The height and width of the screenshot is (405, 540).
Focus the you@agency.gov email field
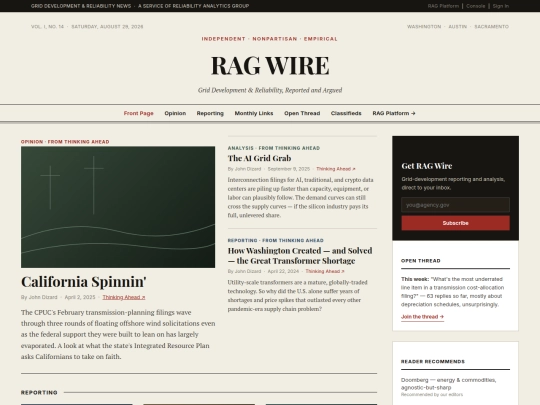[455, 205]
